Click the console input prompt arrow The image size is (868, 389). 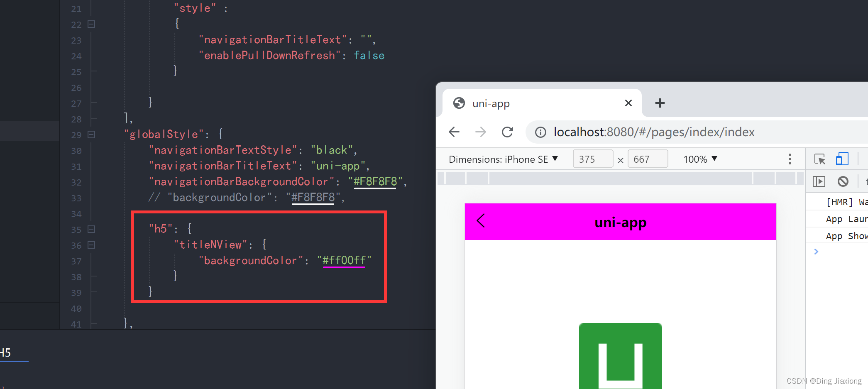coord(816,252)
